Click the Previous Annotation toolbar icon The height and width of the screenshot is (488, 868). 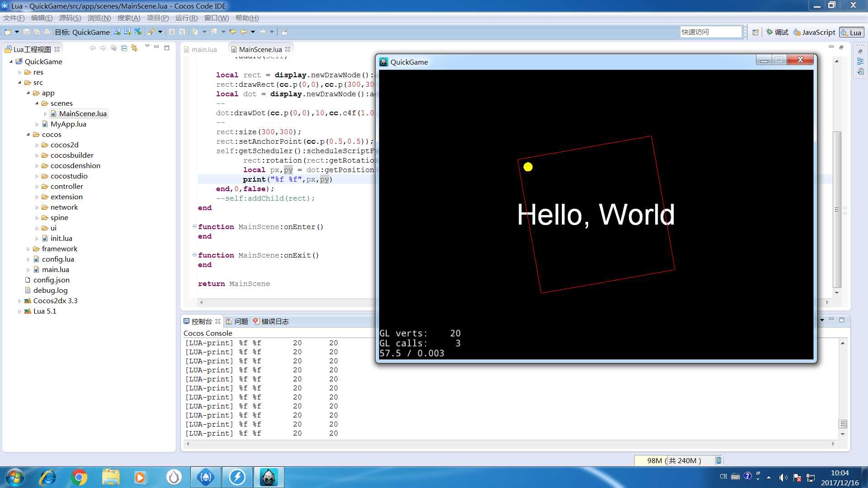click(214, 32)
